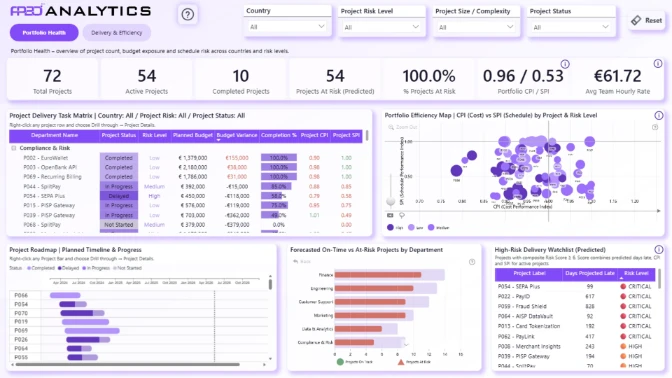Viewport: 672px width, 378px height.
Task: Toggle Not Started status in roadmap legend
Action: tap(127, 268)
